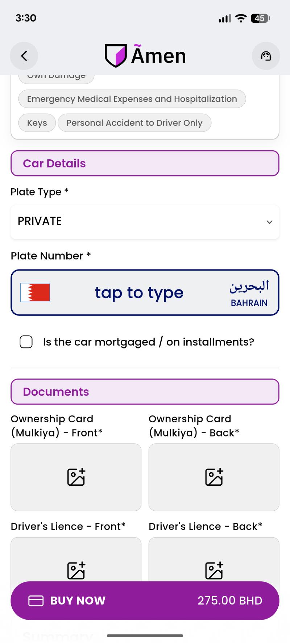
Task: Upload Ownership Card Mulkiya front image
Action: pyautogui.click(x=76, y=477)
